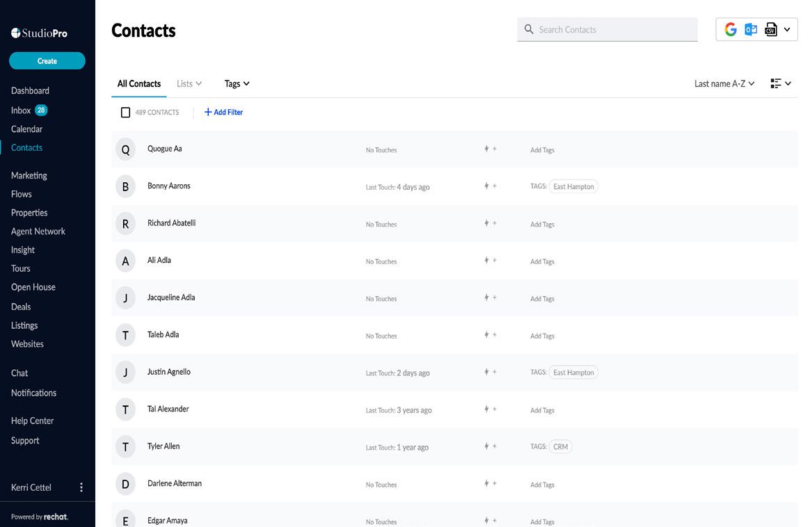The height and width of the screenshot is (527, 812).
Task: Click East Hampton tag on Justin Agnello
Action: point(573,372)
